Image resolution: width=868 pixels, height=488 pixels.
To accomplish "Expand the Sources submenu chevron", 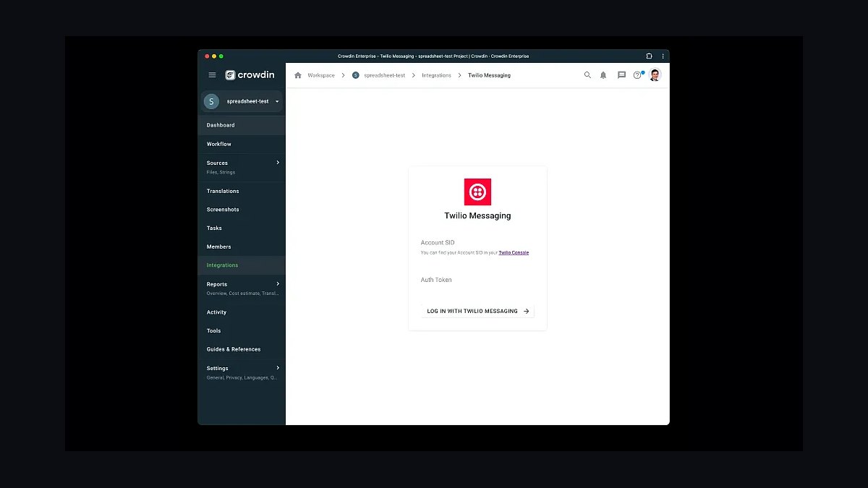I will (x=278, y=163).
